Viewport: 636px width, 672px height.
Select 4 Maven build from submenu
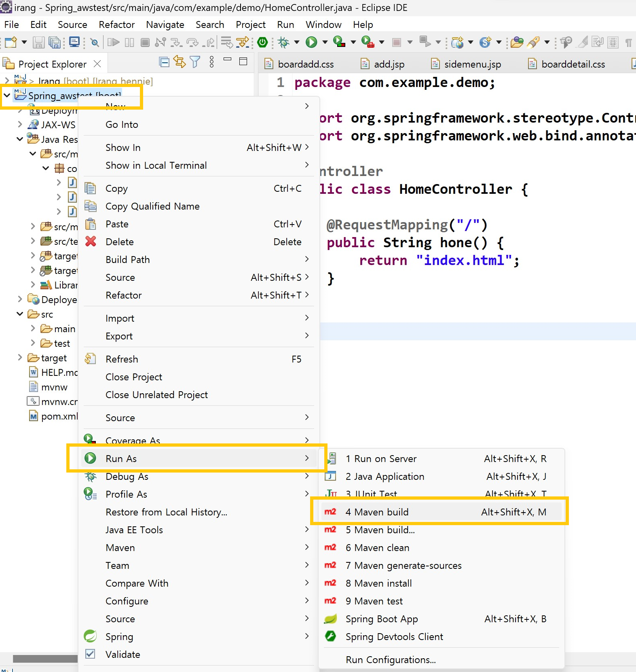(441, 512)
